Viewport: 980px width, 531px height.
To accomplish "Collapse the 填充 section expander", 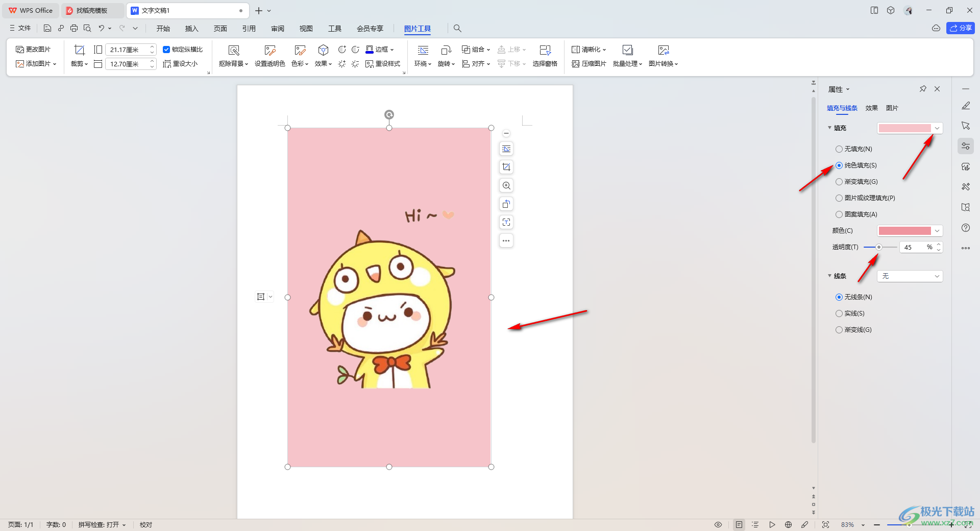I will pyautogui.click(x=829, y=128).
